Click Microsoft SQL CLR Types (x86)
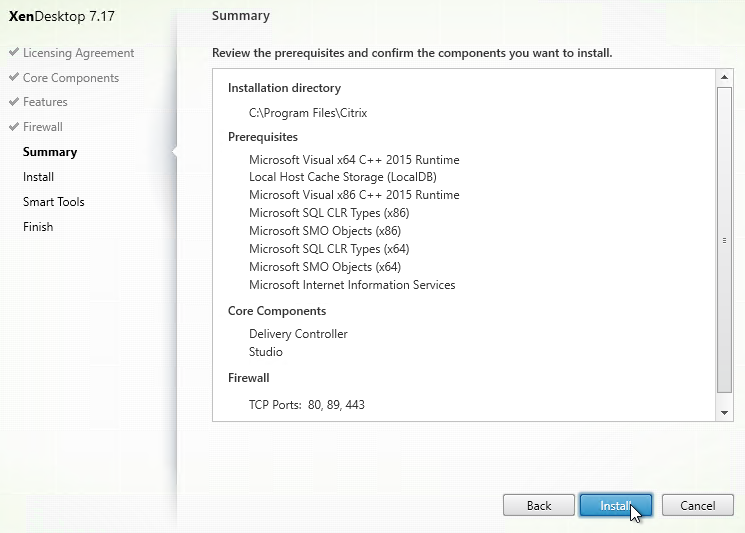The image size is (745, 533). [329, 213]
